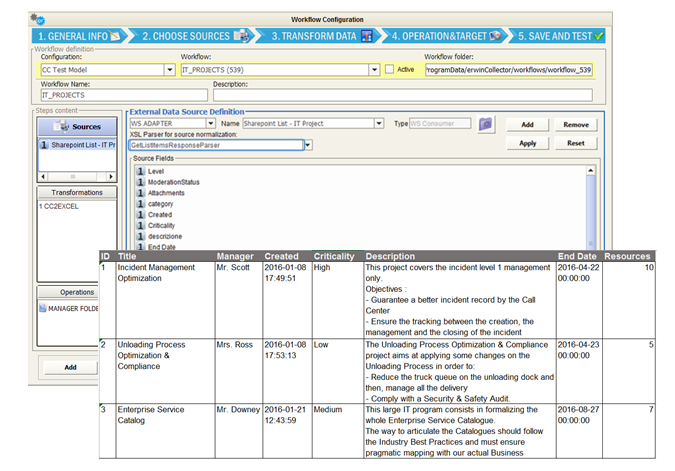Click the app logo in the title bar
Image resolution: width=675 pixels, height=471 pixels.
tap(37, 19)
